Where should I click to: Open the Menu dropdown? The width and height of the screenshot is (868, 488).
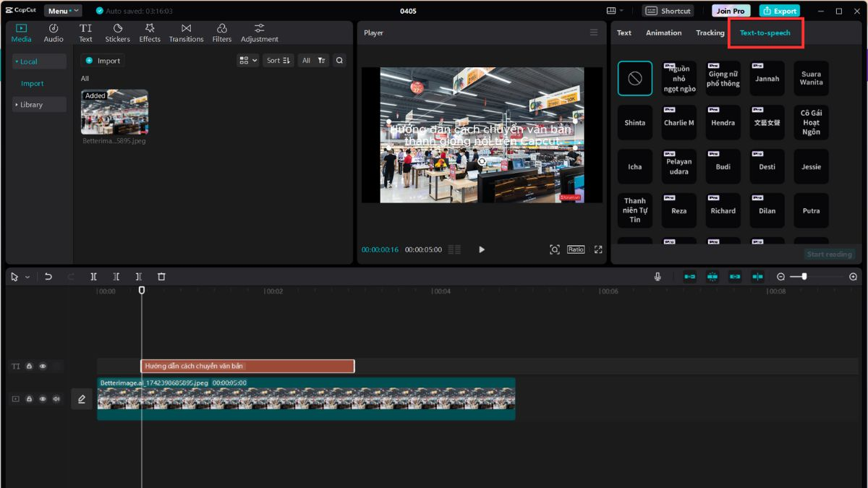(63, 11)
